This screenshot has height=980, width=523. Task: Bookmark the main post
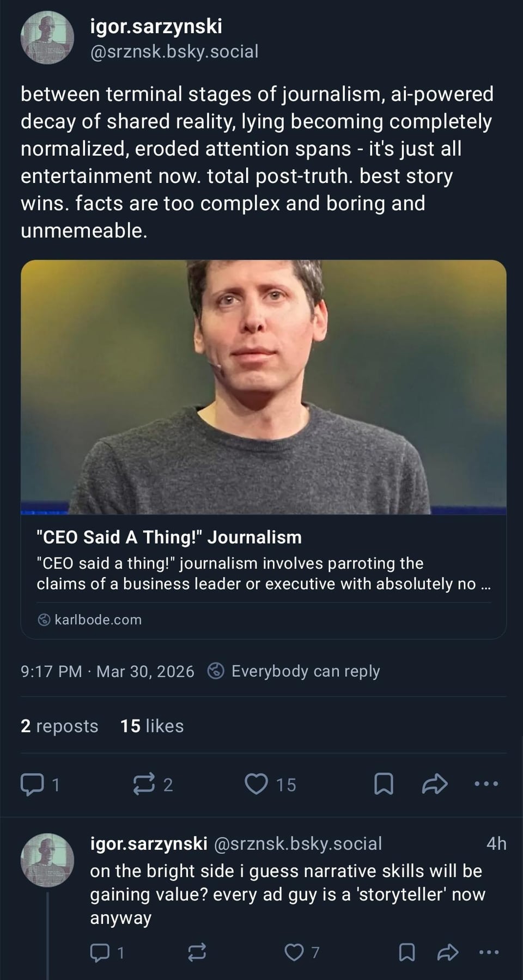tap(384, 784)
